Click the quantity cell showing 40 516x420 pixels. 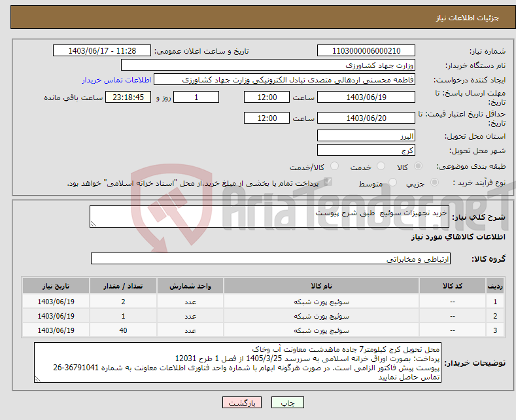pos(123,330)
